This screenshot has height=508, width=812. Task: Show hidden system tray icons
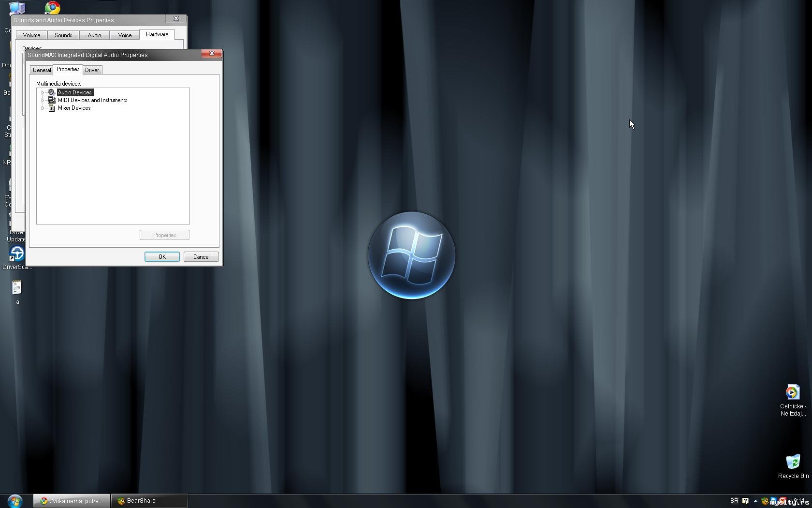tap(755, 501)
